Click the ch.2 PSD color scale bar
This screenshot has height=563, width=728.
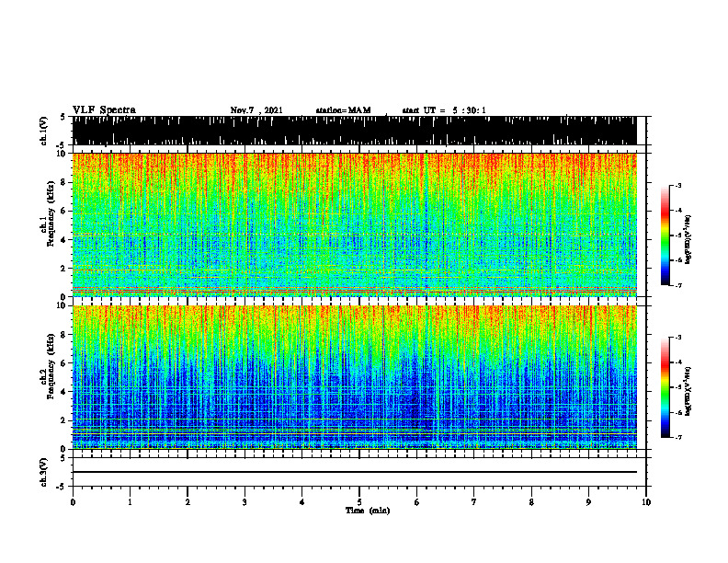(x=665, y=387)
